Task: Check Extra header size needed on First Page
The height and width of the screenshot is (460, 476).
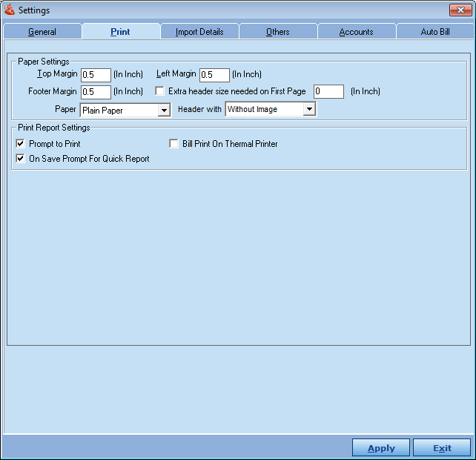Action: coord(159,91)
